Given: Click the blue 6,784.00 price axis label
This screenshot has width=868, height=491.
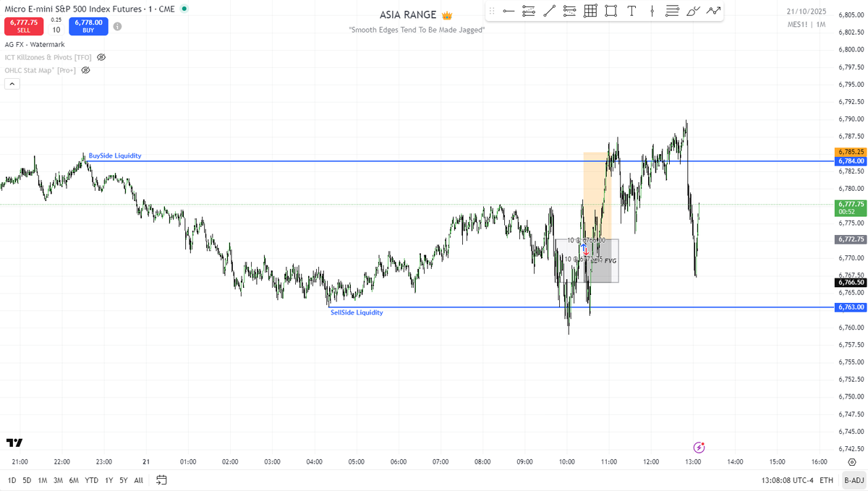Looking at the screenshot, I should (851, 161).
